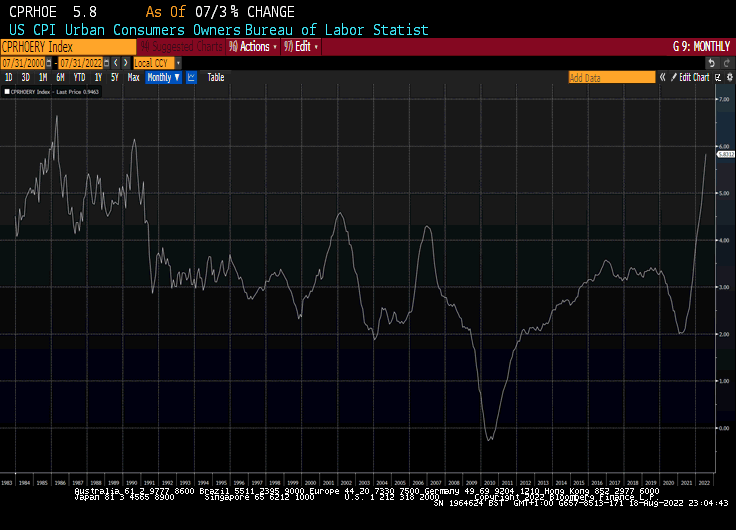
Task: Toggle the CPRHOERY Index legend marker
Action: click(7, 92)
